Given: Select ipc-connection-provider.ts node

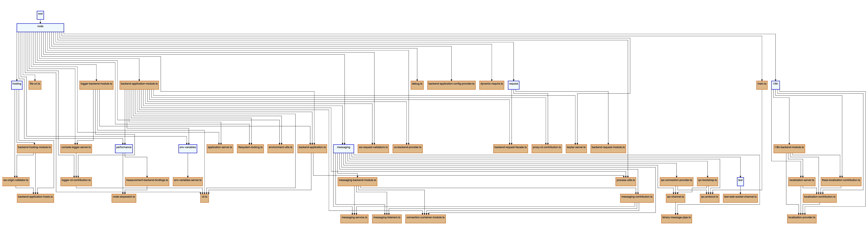Looking at the screenshot, I should 676,182.
